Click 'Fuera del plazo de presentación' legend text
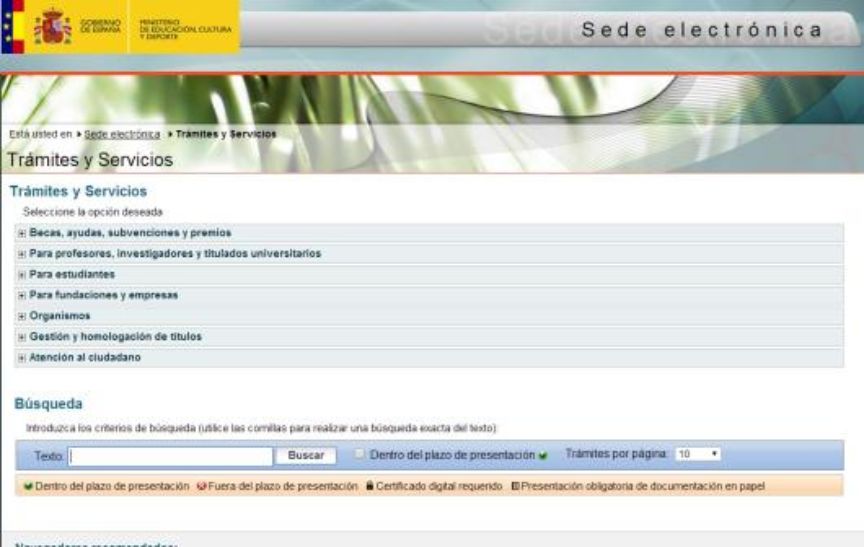Image resolution: width=864 pixels, height=547 pixels. [x=283, y=486]
